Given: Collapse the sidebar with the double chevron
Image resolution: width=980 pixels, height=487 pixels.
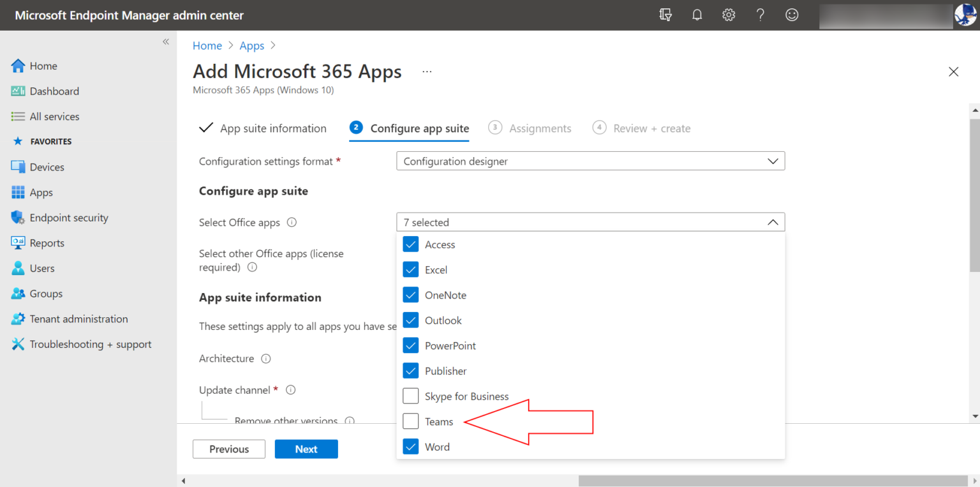Looking at the screenshot, I should [165, 41].
